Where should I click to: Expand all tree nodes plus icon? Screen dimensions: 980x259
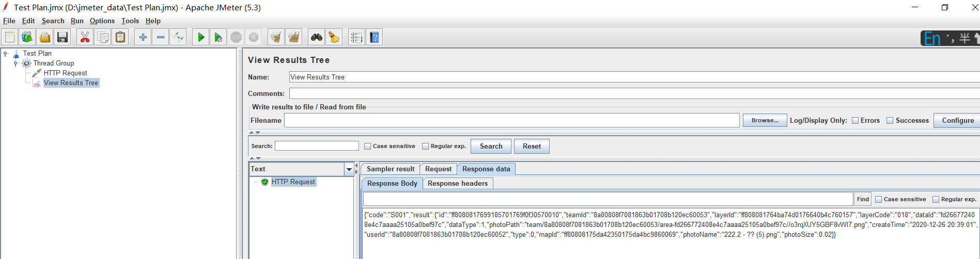click(x=143, y=37)
